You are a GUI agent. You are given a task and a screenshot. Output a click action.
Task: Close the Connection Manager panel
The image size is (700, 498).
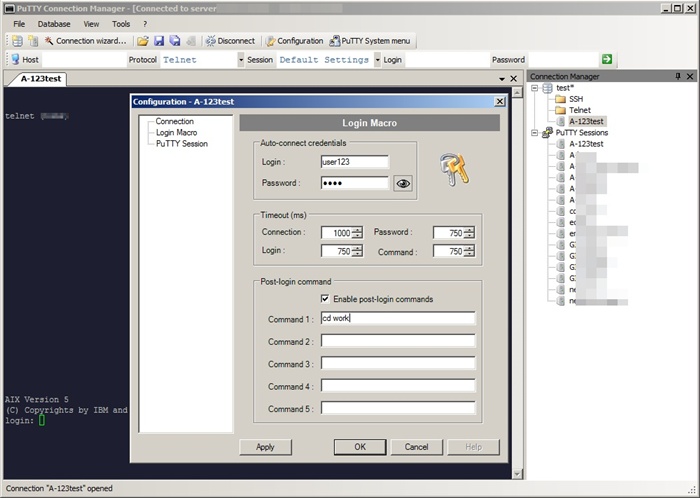tap(690, 76)
